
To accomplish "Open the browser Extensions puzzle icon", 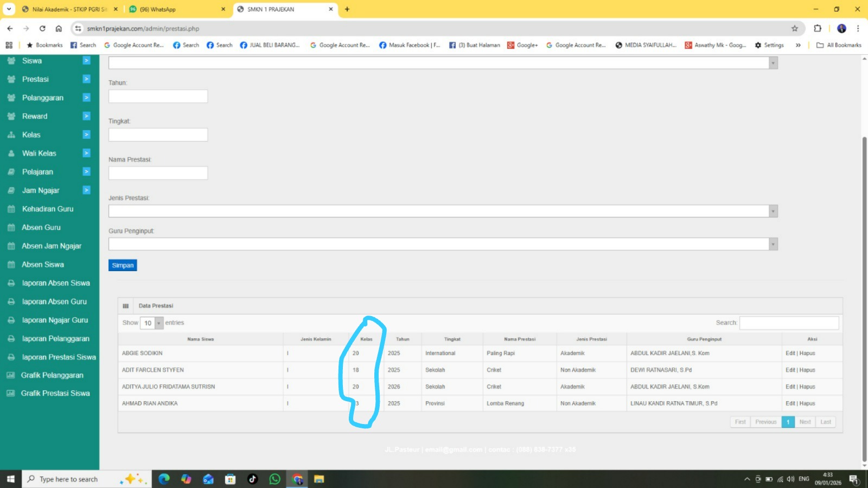I will click(818, 29).
